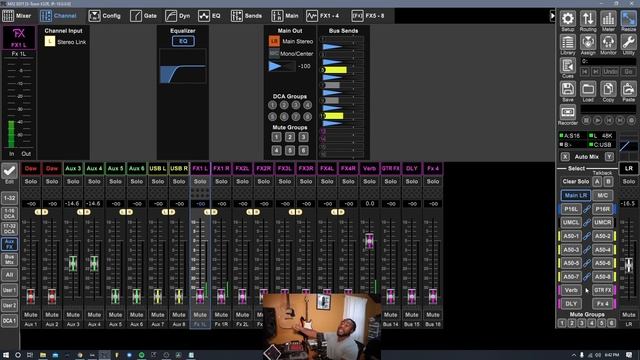
Task: Toggle DCA Group 1
Action: pos(272,105)
